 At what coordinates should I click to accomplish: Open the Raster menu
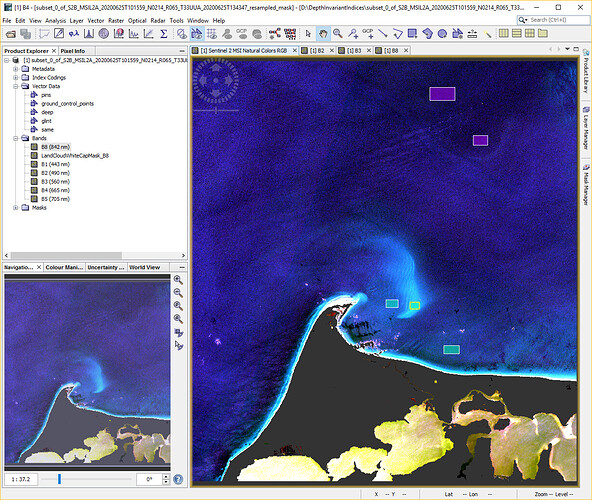[x=116, y=21]
